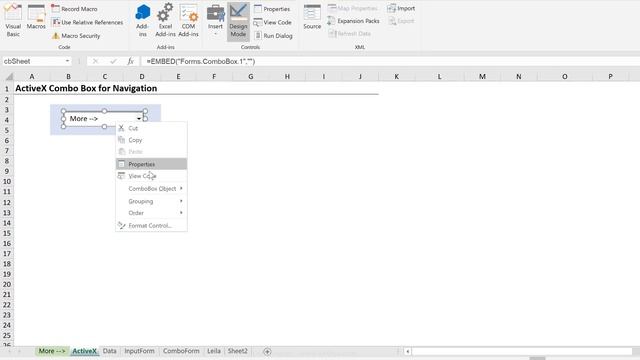Switch to the Data sheet tab
640x360 pixels.
coord(109,351)
